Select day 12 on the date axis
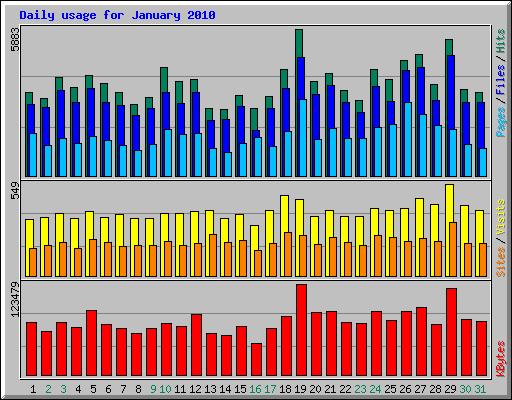Screen dimensions: 512x400 pyautogui.click(x=195, y=389)
